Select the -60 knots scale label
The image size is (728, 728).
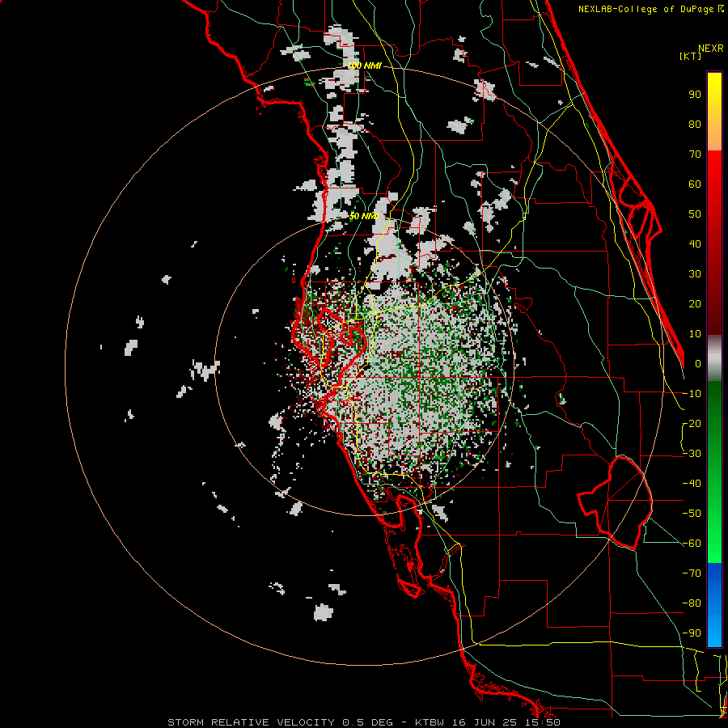692,544
